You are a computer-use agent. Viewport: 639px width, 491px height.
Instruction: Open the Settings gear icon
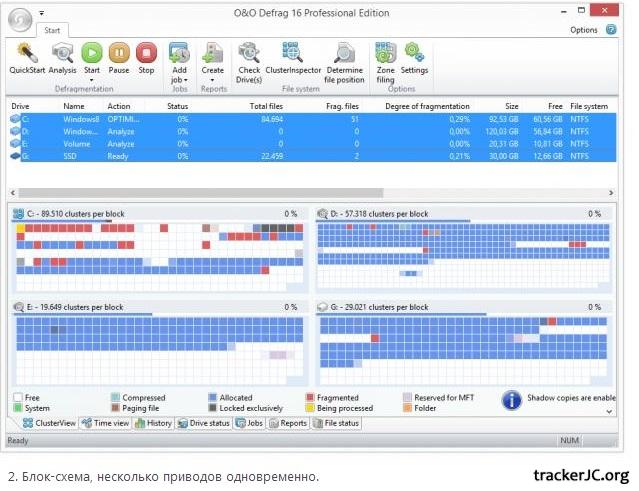414,53
